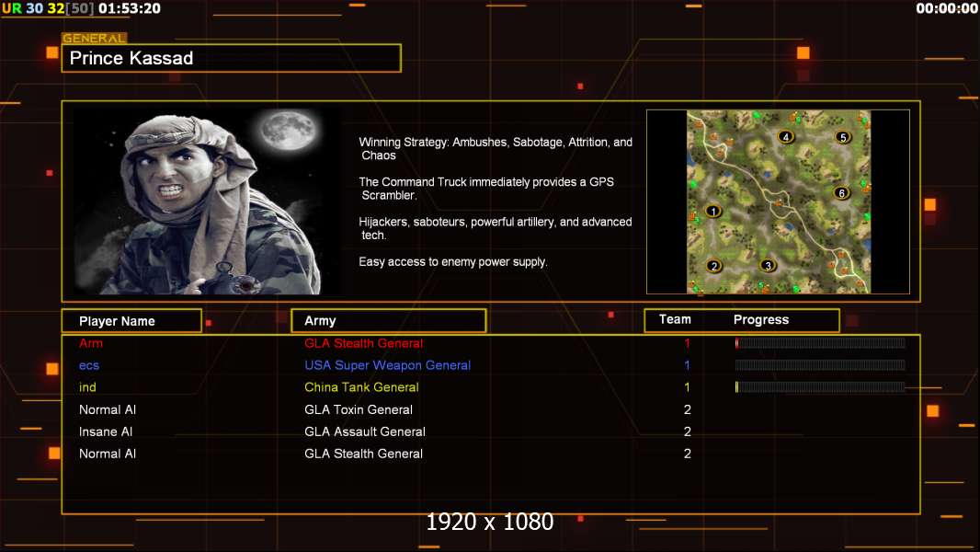Click China Tank General army
Viewport: 980px width, 552px height.
(x=361, y=387)
